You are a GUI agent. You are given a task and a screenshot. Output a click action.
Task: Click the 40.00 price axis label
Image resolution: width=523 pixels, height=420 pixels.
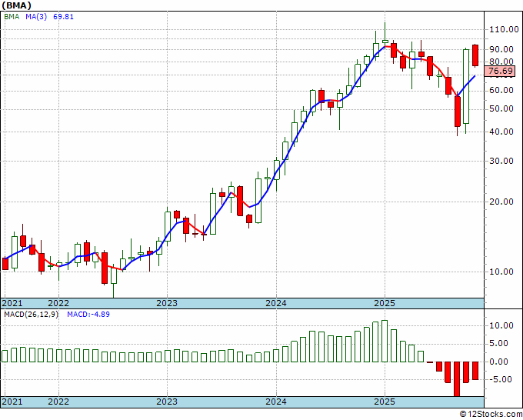pyautogui.click(x=501, y=132)
